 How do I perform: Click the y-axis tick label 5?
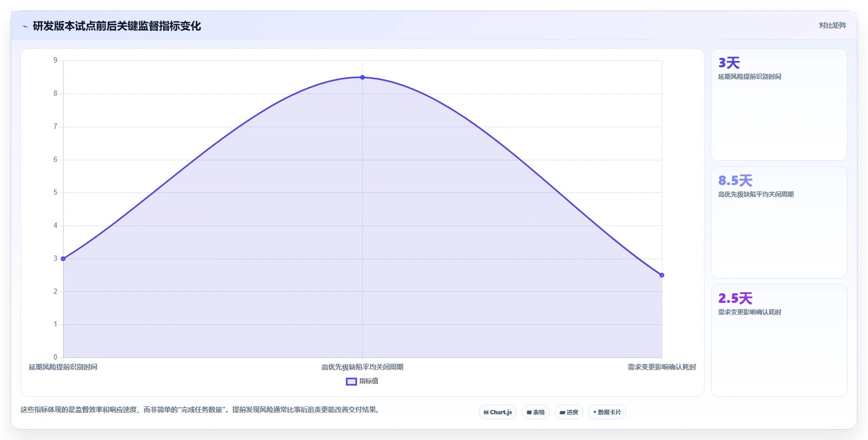[55, 192]
